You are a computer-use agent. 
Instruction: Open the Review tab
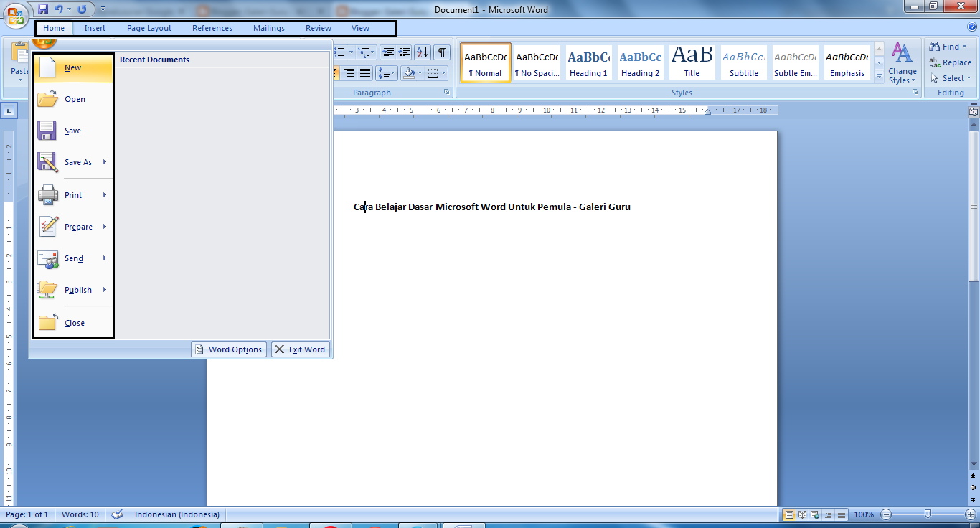tap(319, 28)
